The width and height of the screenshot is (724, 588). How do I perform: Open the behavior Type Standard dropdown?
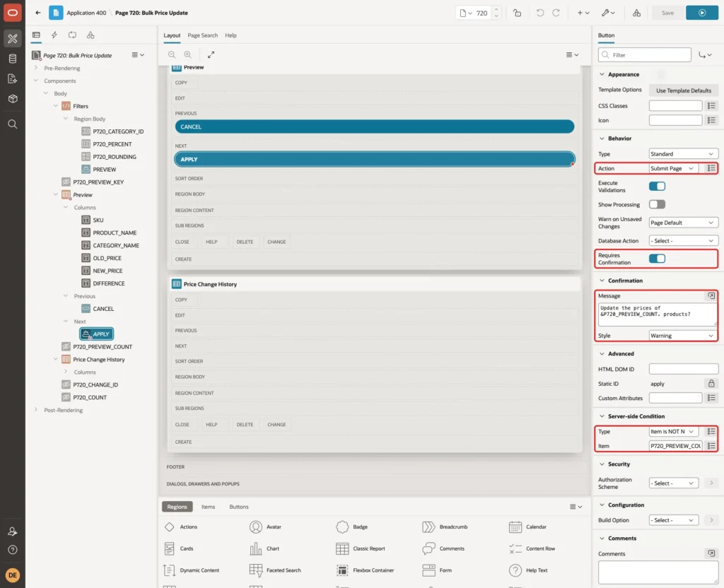point(683,153)
